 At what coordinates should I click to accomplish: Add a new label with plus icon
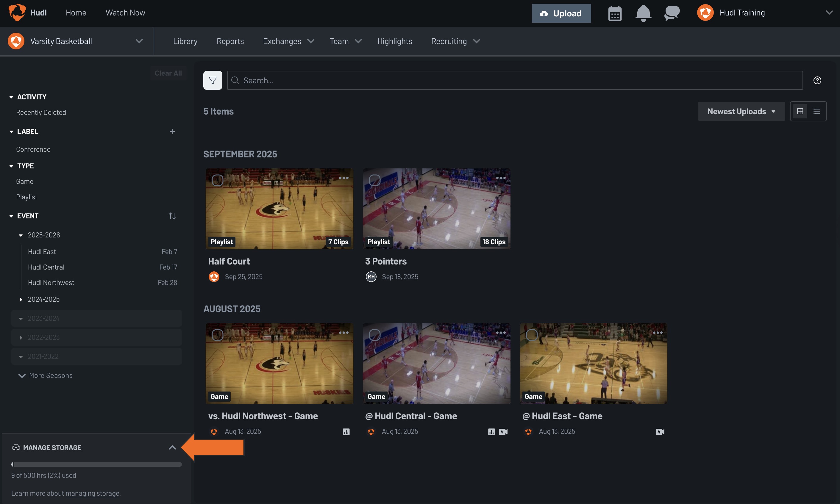172,132
